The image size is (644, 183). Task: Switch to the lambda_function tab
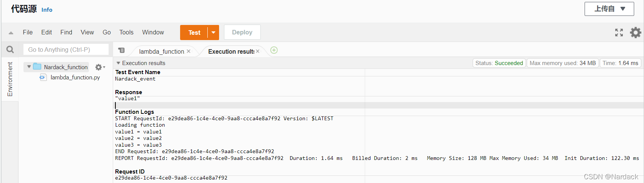pos(162,51)
